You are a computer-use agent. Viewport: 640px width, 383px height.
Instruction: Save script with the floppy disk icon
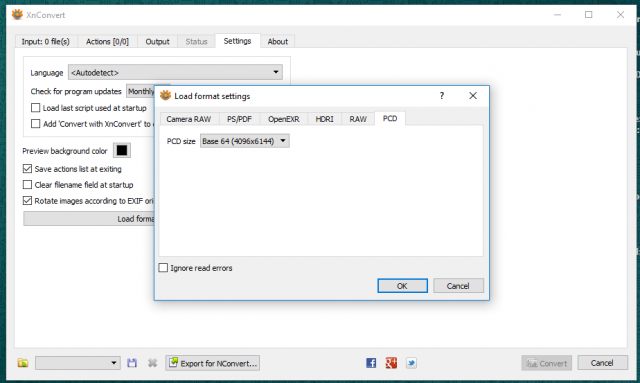point(132,363)
